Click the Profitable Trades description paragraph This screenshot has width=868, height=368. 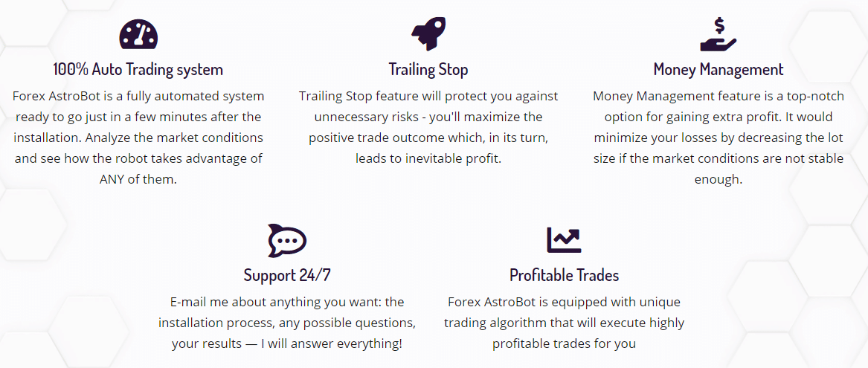point(564,323)
